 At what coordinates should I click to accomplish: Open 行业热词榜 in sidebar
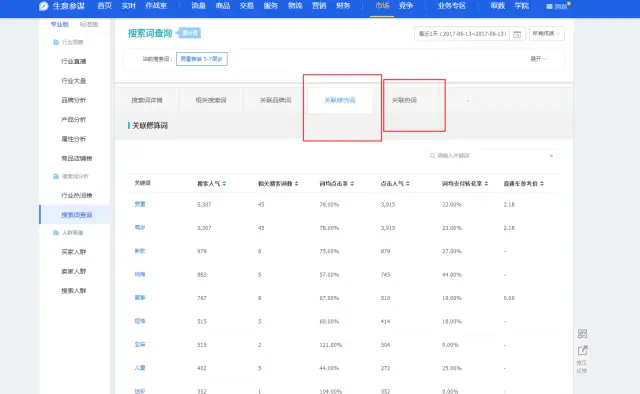77,196
